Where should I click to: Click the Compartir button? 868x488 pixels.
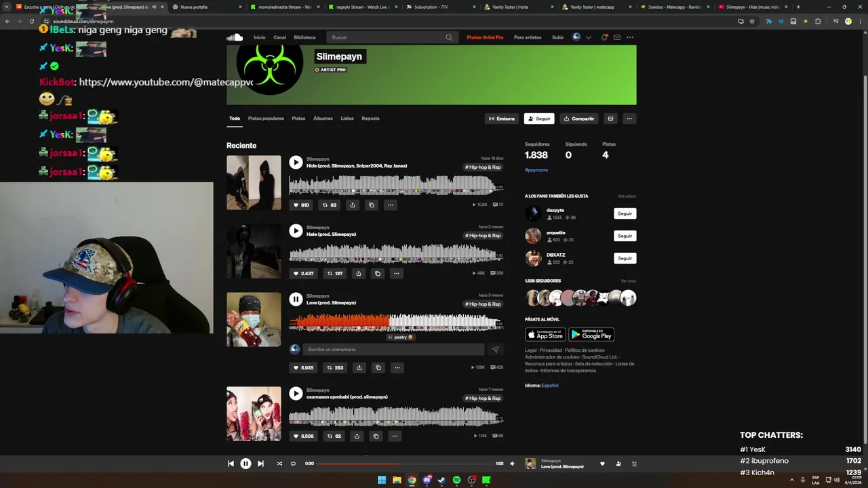tap(578, 119)
